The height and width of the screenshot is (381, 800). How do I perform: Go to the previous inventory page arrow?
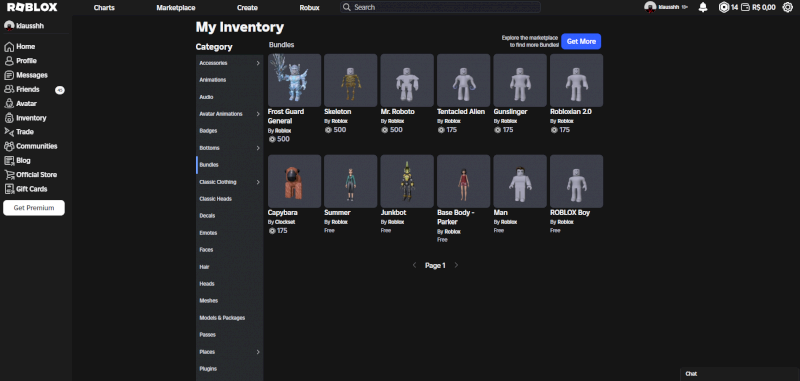[x=414, y=265]
